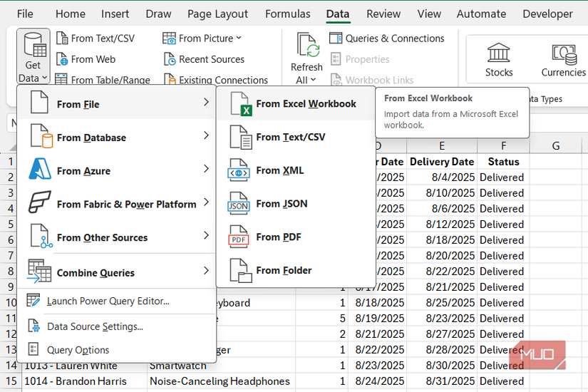Choose From Excel Workbook
588x392 pixels.
(296, 104)
